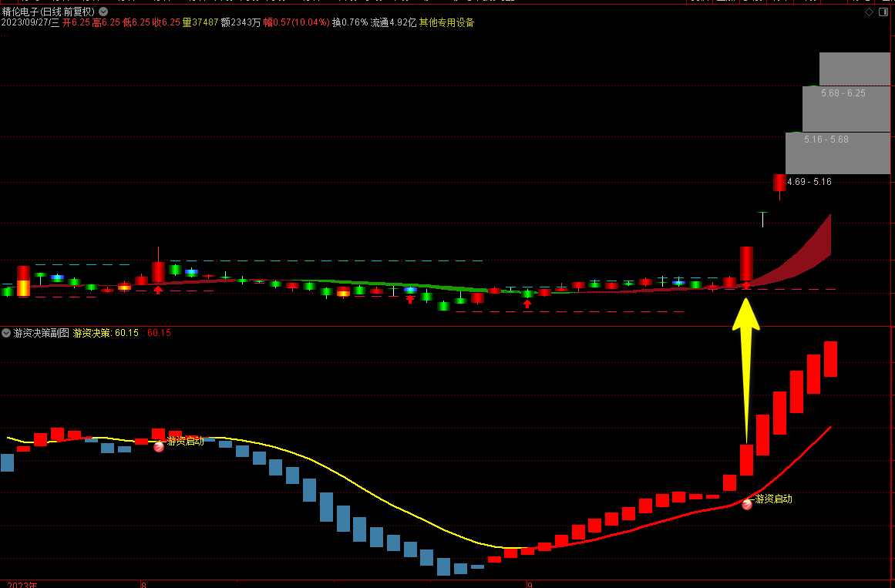Click the turnover rate 换0.76%
Image resolution: width=895 pixels, height=588 pixels.
(350, 23)
